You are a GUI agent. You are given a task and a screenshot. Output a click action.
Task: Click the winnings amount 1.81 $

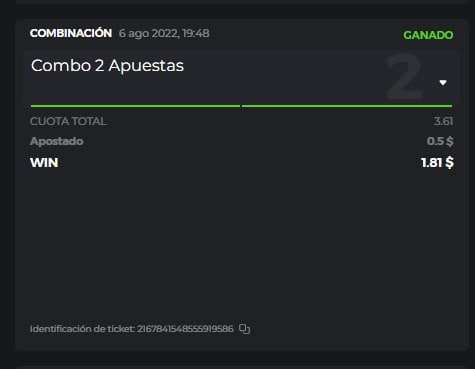437,163
